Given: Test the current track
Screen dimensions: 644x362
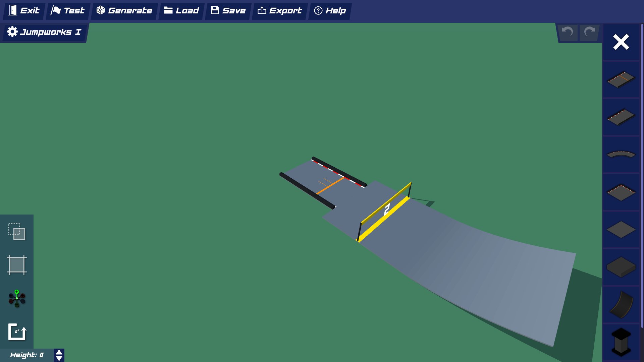Looking at the screenshot, I should click(x=68, y=10).
